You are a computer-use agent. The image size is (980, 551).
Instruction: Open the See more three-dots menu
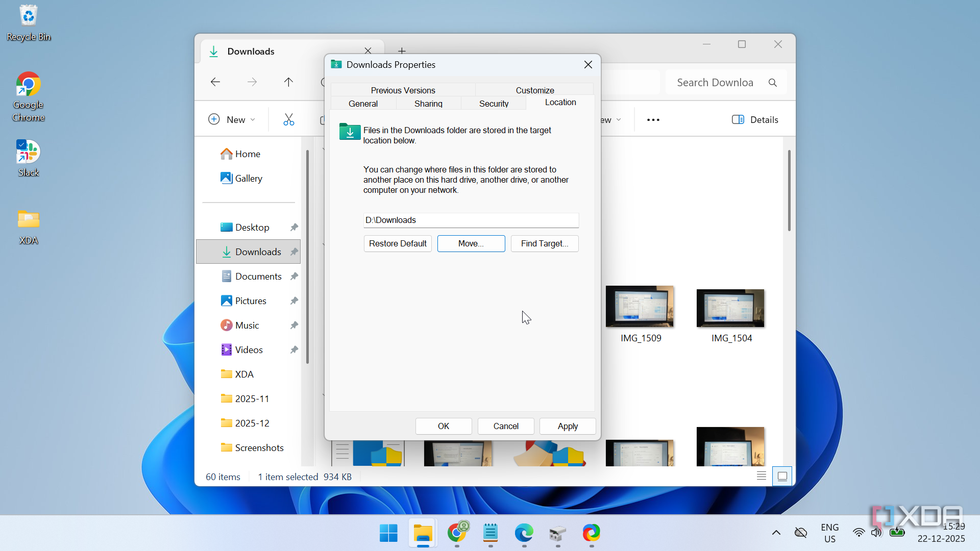653,120
